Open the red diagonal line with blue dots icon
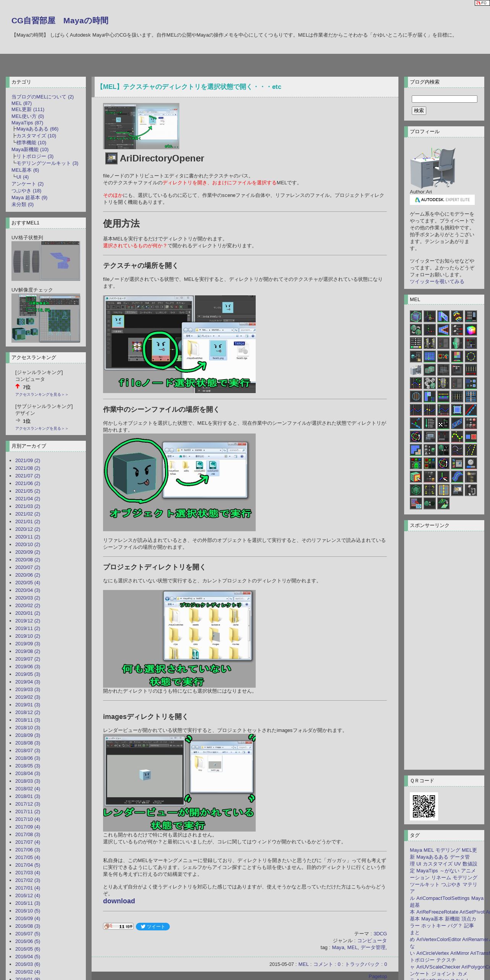Screen dimensions: 490x980 click(471, 410)
